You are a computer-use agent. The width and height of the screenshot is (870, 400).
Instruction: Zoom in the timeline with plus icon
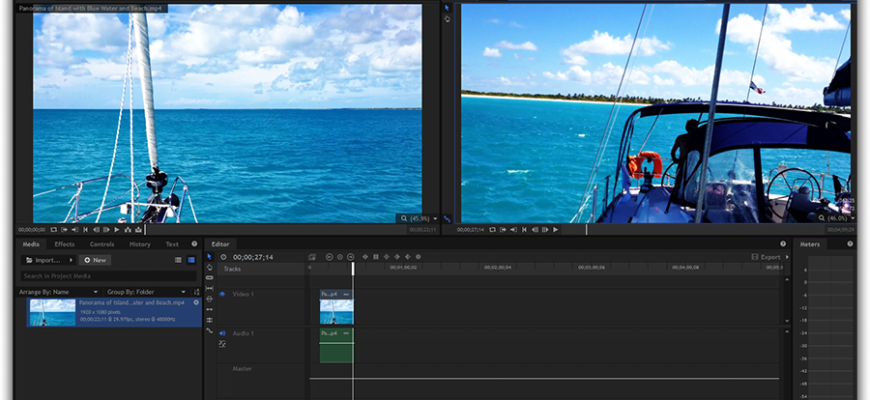click(x=351, y=257)
